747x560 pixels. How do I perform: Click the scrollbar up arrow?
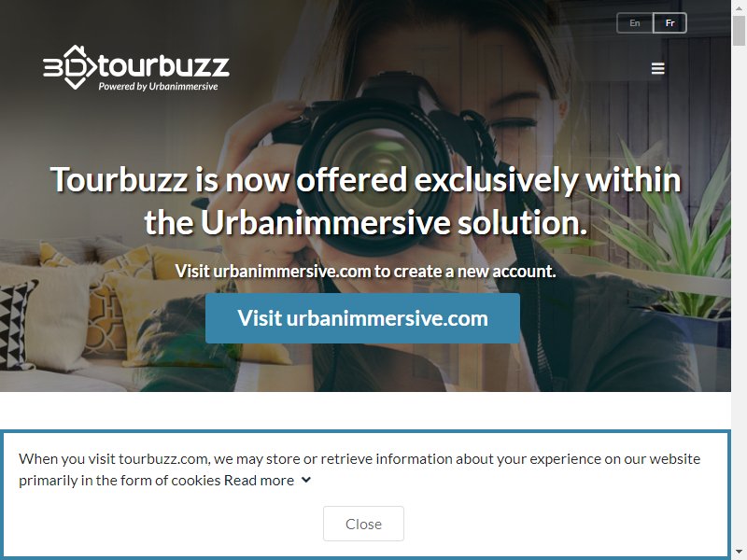(739, 7)
